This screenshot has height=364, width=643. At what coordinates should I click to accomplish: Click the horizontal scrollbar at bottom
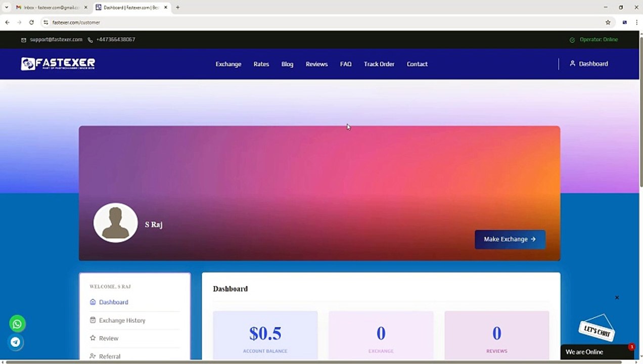[x=313, y=362]
